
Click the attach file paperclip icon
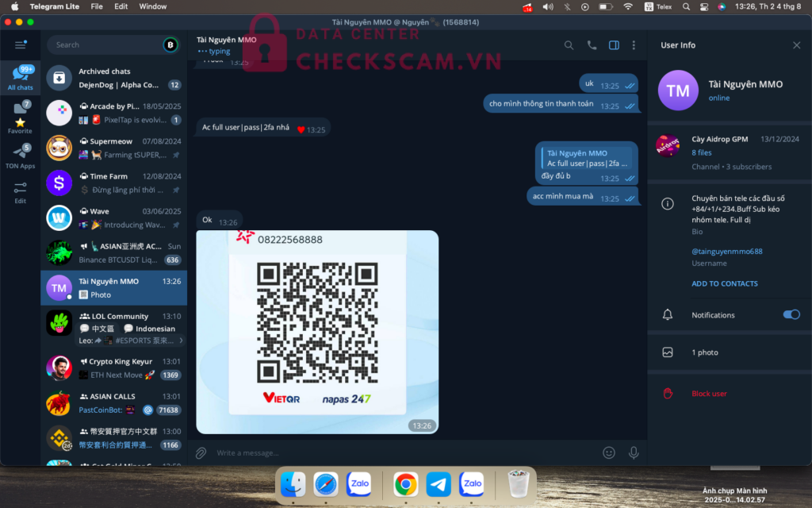pos(201,453)
